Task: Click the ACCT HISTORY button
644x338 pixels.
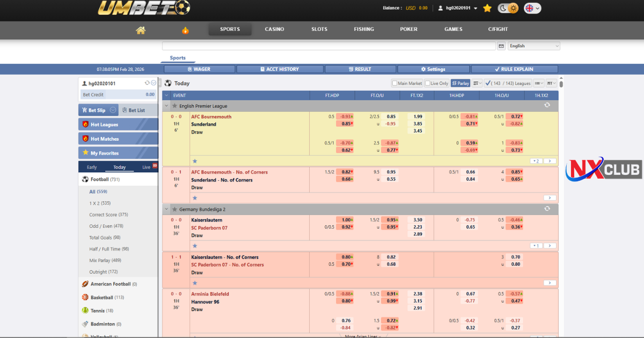Action: (280, 69)
